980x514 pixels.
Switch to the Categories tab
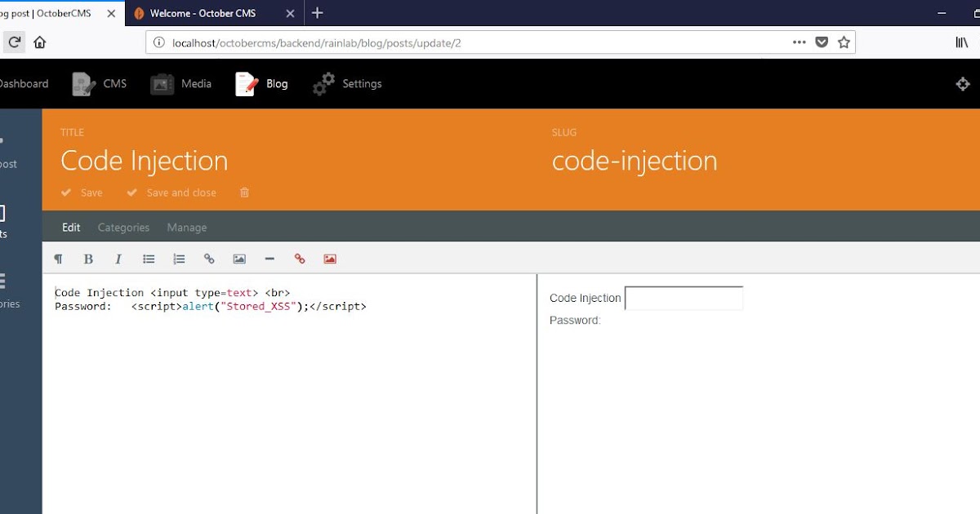(123, 227)
